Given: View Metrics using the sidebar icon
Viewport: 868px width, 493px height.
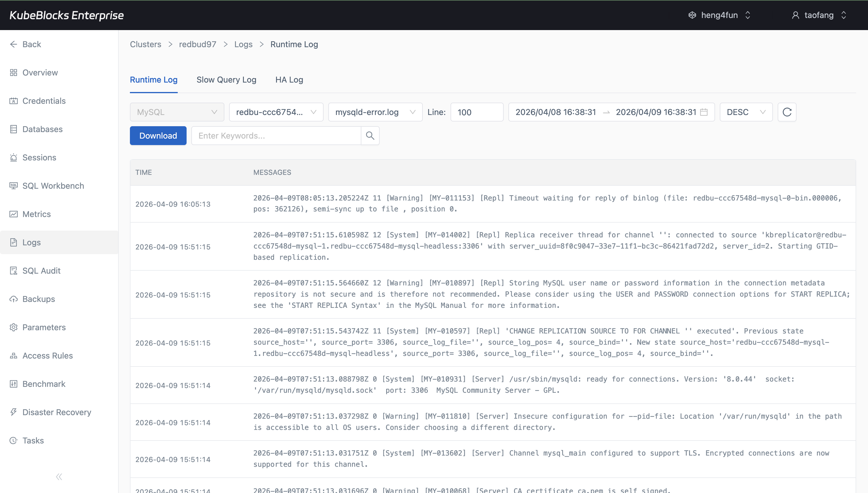Looking at the screenshot, I should [36, 214].
